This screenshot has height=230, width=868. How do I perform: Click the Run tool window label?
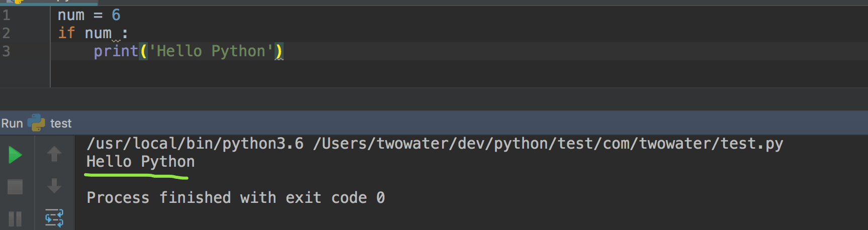(x=12, y=124)
